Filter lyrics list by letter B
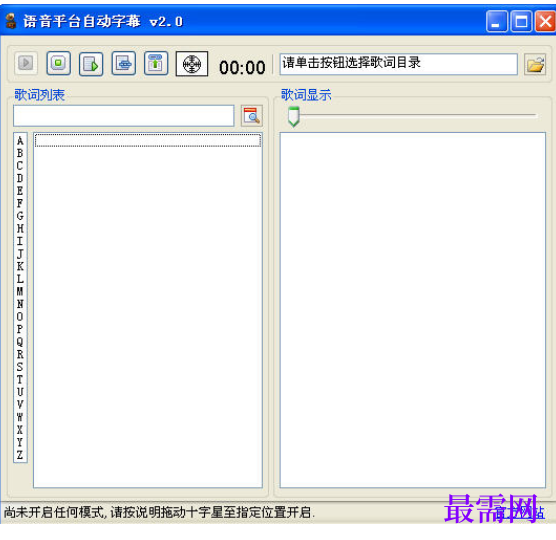 pyautogui.click(x=20, y=153)
